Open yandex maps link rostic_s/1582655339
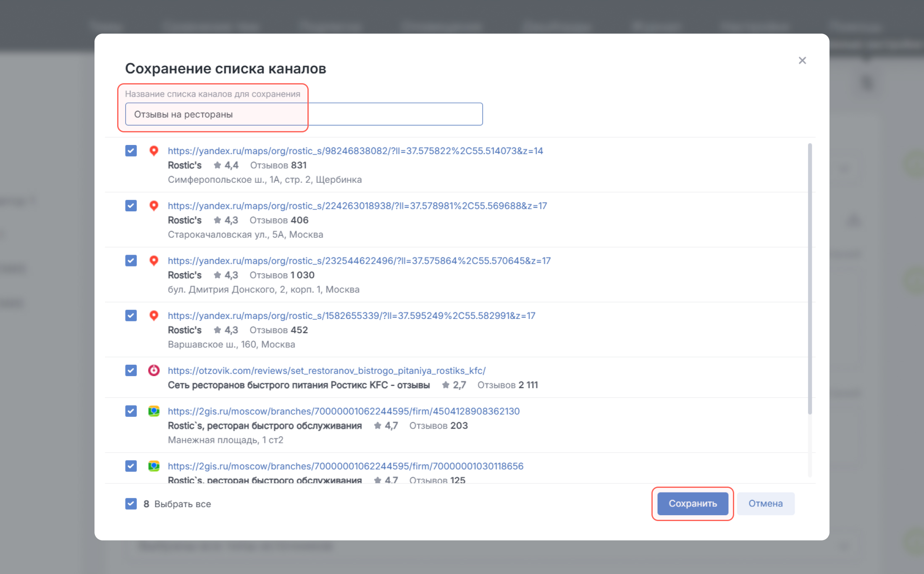This screenshot has height=574, width=924. (x=352, y=316)
